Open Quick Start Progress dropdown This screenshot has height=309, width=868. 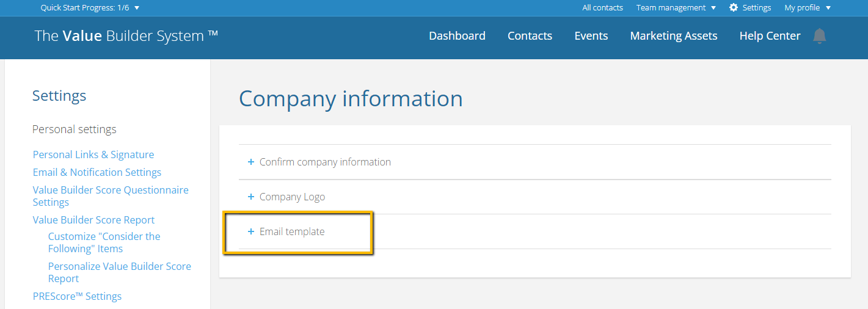90,8
